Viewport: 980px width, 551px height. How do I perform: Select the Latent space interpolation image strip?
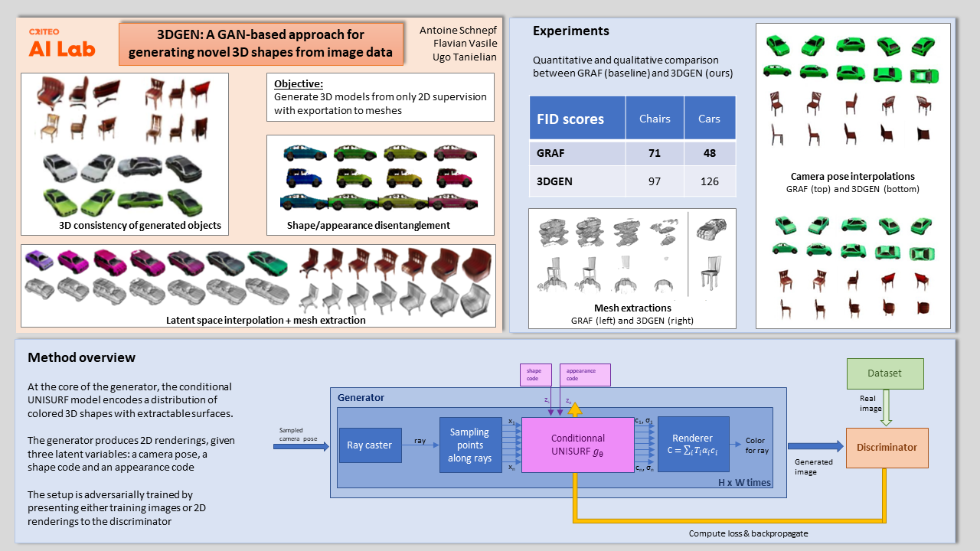[x=256, y=283]
